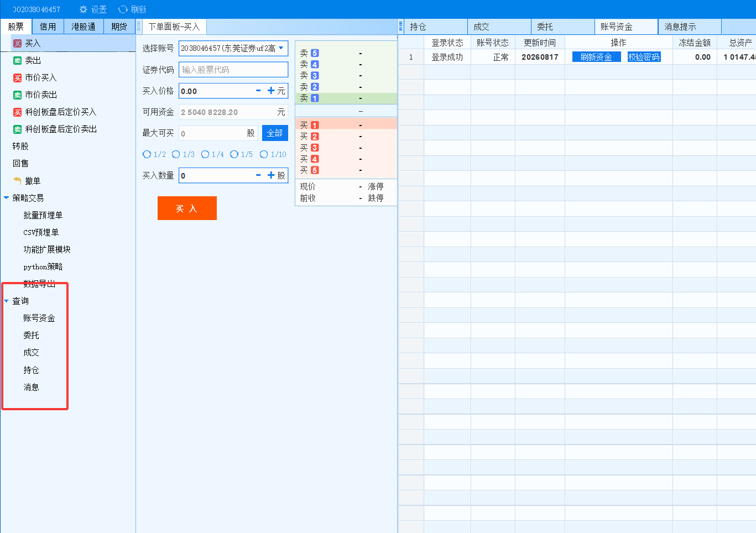The image size is (756, 533).
Task: Click the undo arrow icon beside 撤单
Action: coord(17,181)
